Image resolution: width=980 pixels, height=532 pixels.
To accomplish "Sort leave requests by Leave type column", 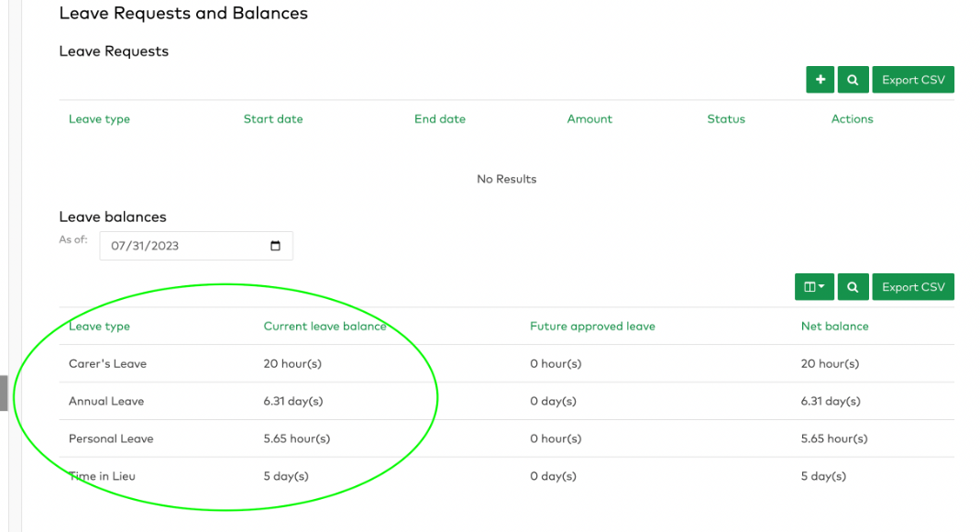I will (x=99, y=118).
